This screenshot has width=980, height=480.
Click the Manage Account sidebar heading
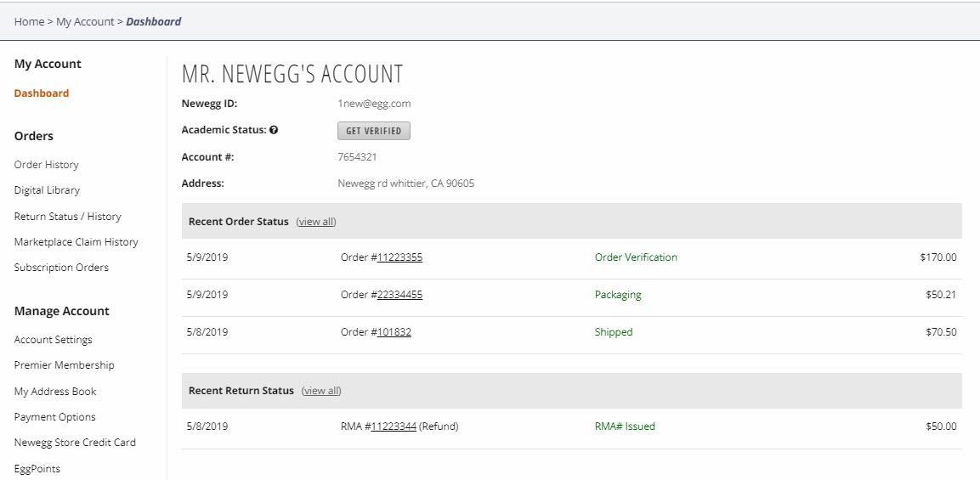61,311
